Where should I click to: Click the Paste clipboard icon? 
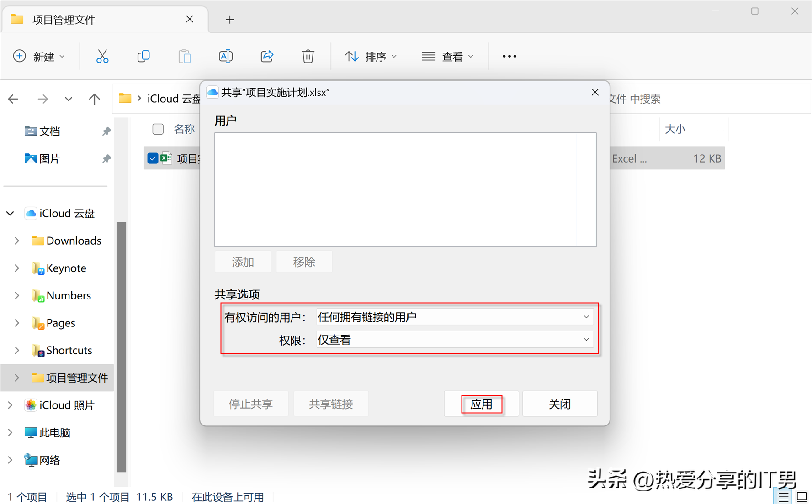(185, 56)
